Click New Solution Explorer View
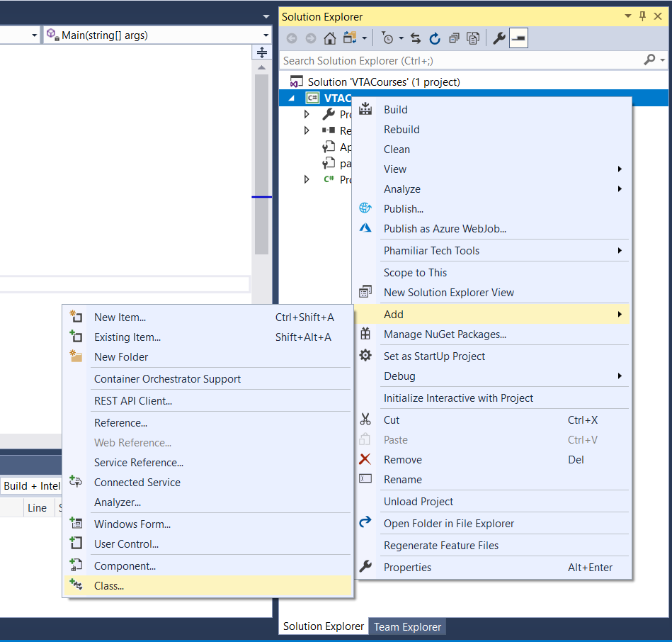Screen dimensions: 672x642 (492, 293)
